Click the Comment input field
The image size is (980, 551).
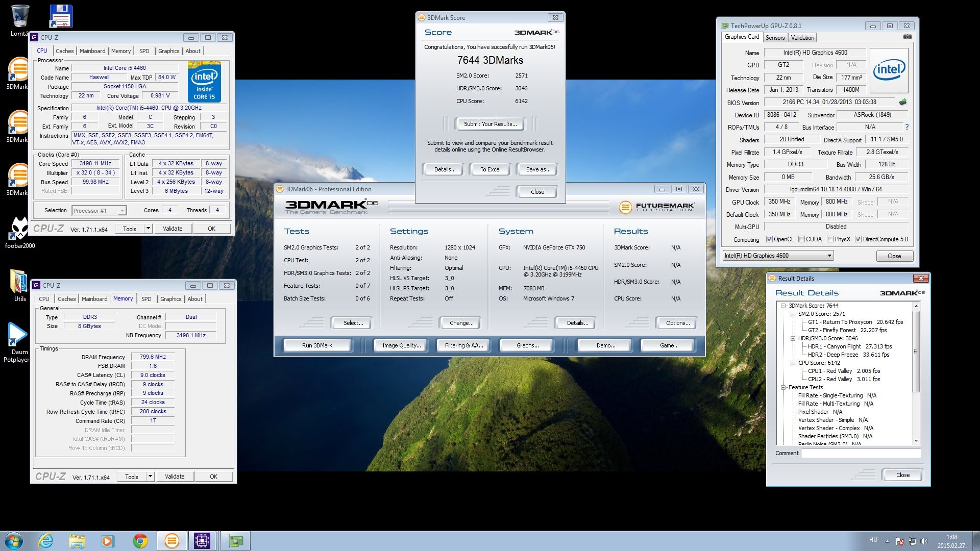[861, 453]
